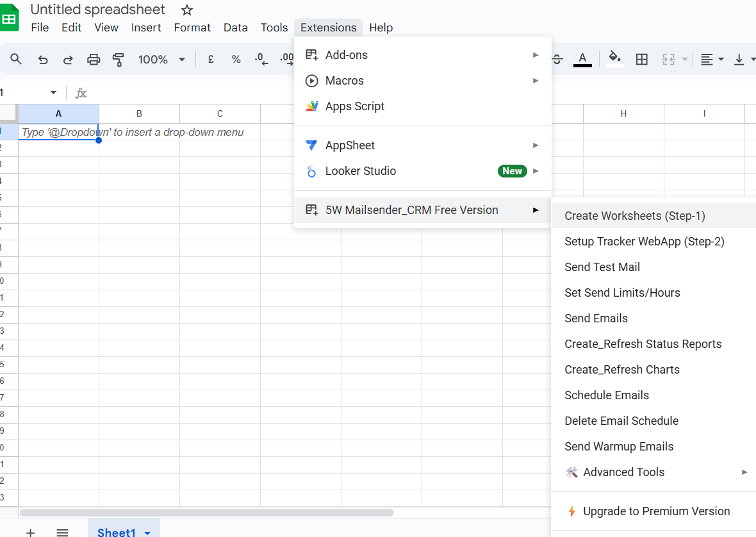Open Google Sheets home icon
This screenshot has height=537, width=756.
(x=9, y=18)
